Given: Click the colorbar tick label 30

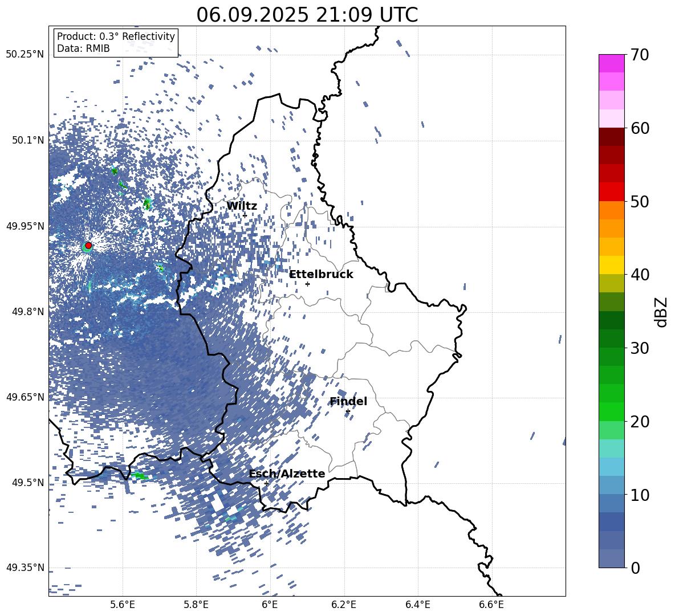Looking at the screenshot, I should pos(640,348).
